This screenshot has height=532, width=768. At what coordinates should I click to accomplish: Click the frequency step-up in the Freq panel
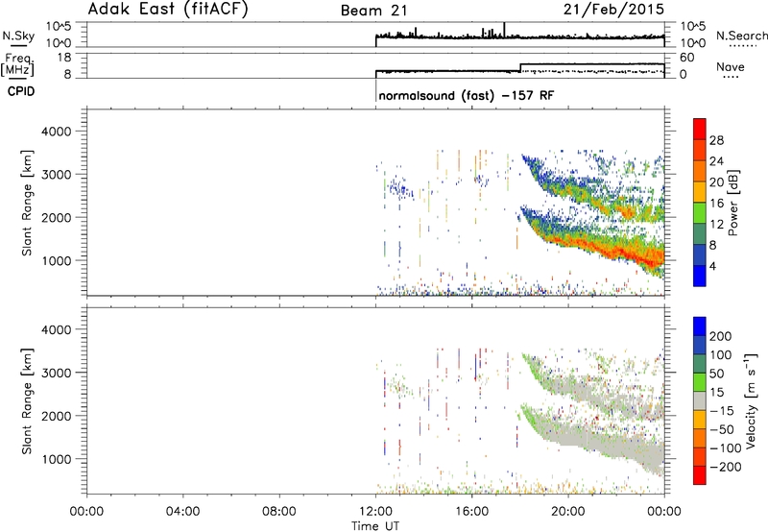[x=520, y=67]
